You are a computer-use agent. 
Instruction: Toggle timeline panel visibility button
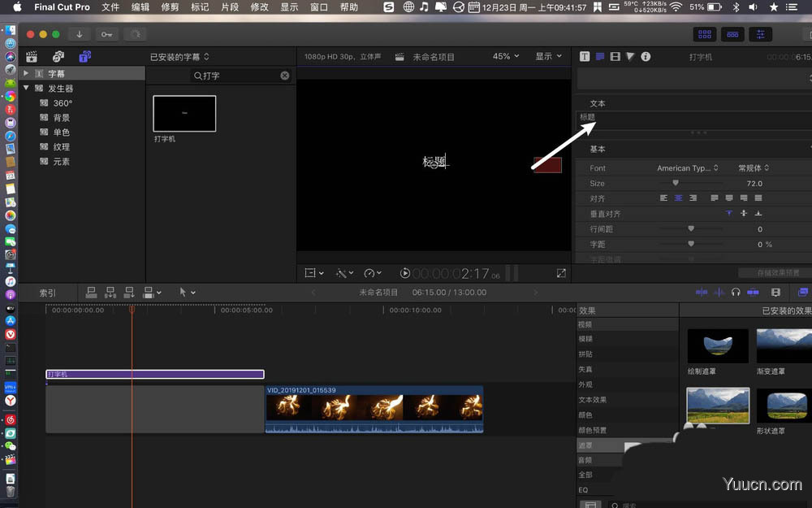[732, 34]
